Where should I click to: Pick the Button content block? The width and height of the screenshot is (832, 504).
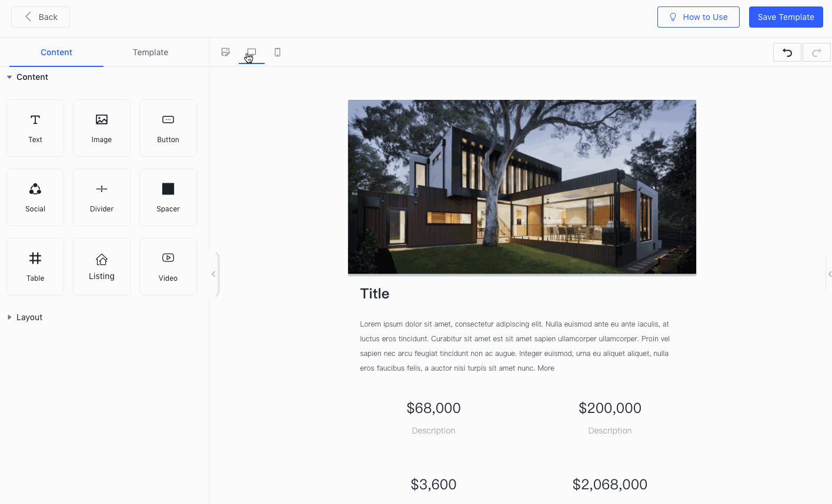click(168, 128)
